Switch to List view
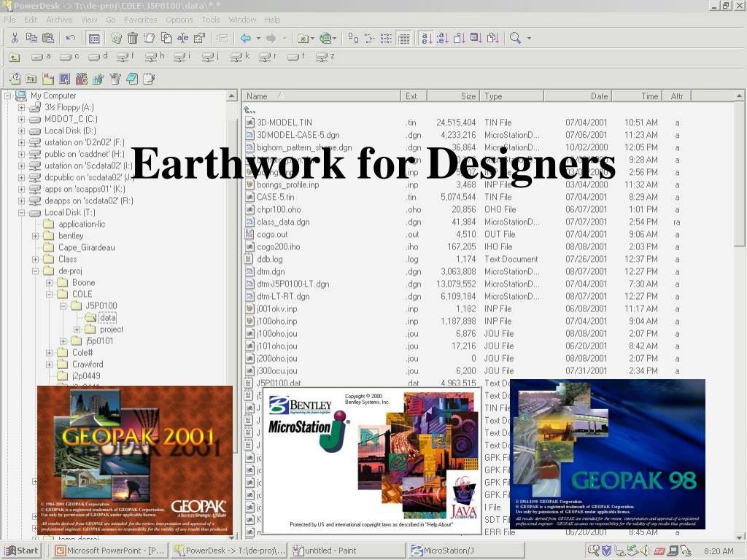747x560 pixels. point(387,38)
